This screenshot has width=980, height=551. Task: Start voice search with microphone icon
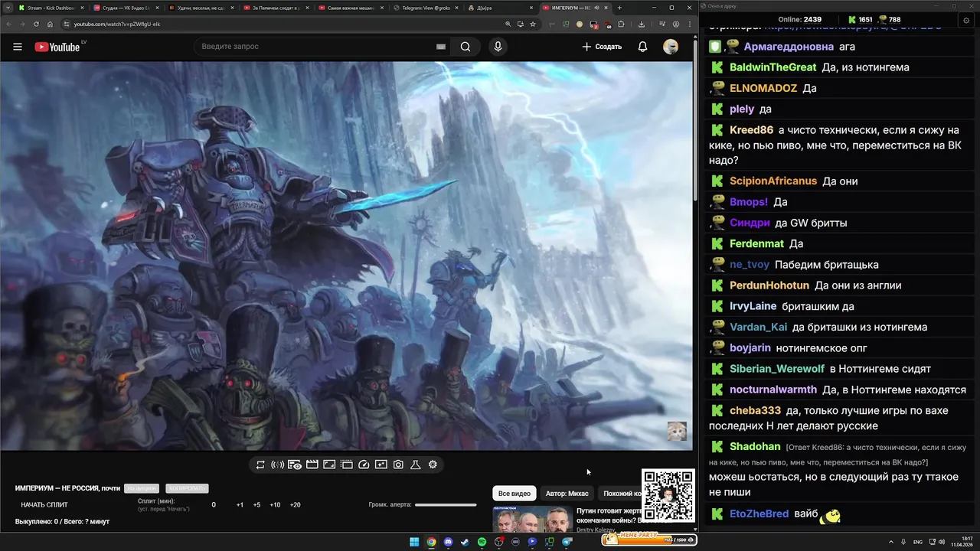(x=498, y=47)
